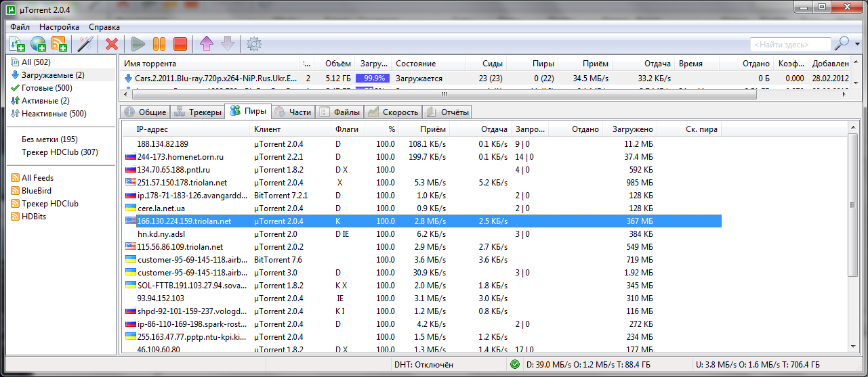The height and width of the screenshot is (377, 868).
Task: Open Preferences gear icon
Action: 254,44
